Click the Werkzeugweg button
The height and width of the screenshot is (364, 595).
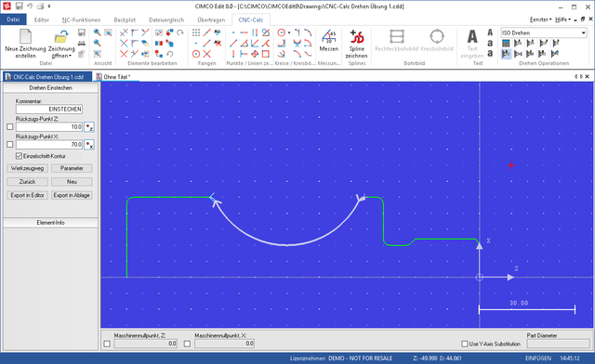pos(27,168)
